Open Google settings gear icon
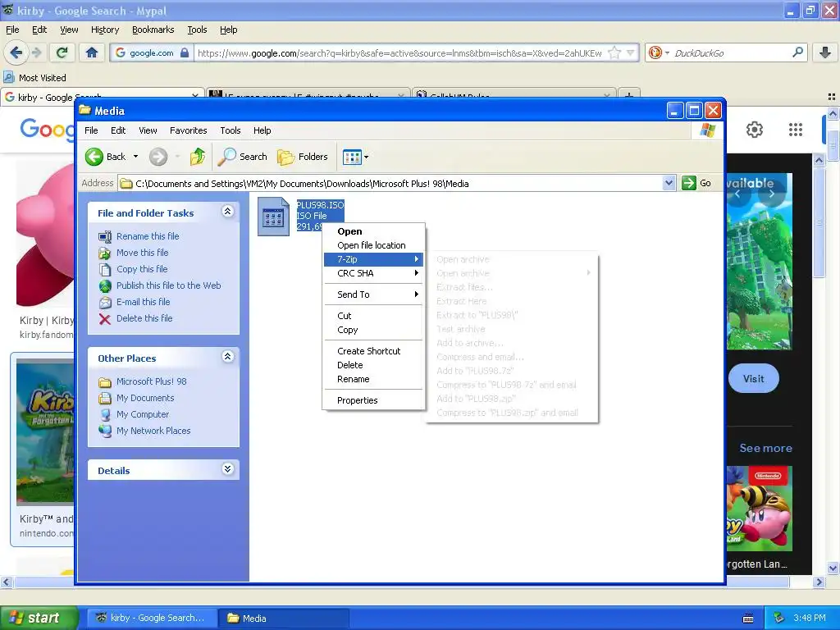This screenshot has height=630, width=840. point(755,129)
